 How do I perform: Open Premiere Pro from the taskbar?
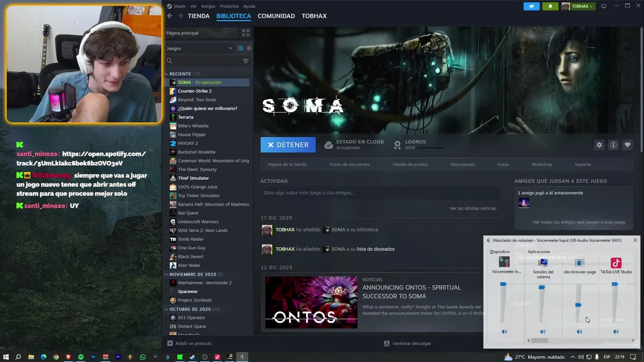click(118, 357)
